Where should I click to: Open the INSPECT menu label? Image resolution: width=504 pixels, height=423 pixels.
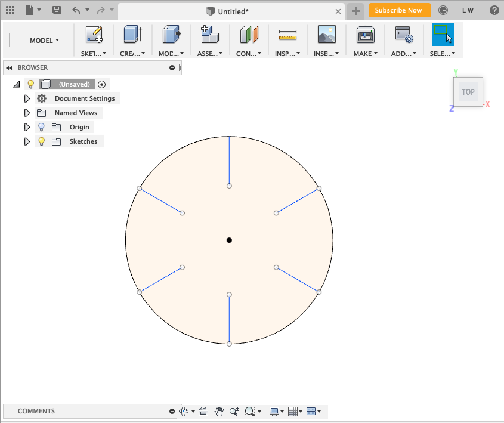[x=287, y=54]
